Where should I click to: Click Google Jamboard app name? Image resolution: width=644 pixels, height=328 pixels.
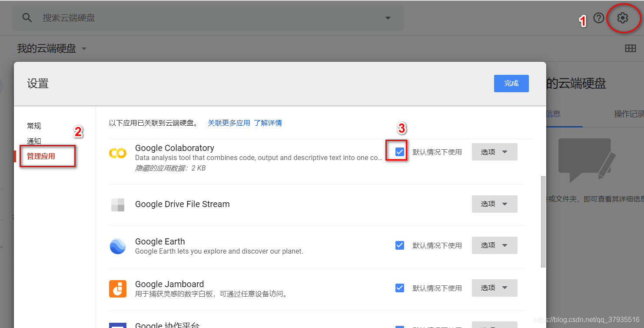pyautogui.click(x=169, y=284)
